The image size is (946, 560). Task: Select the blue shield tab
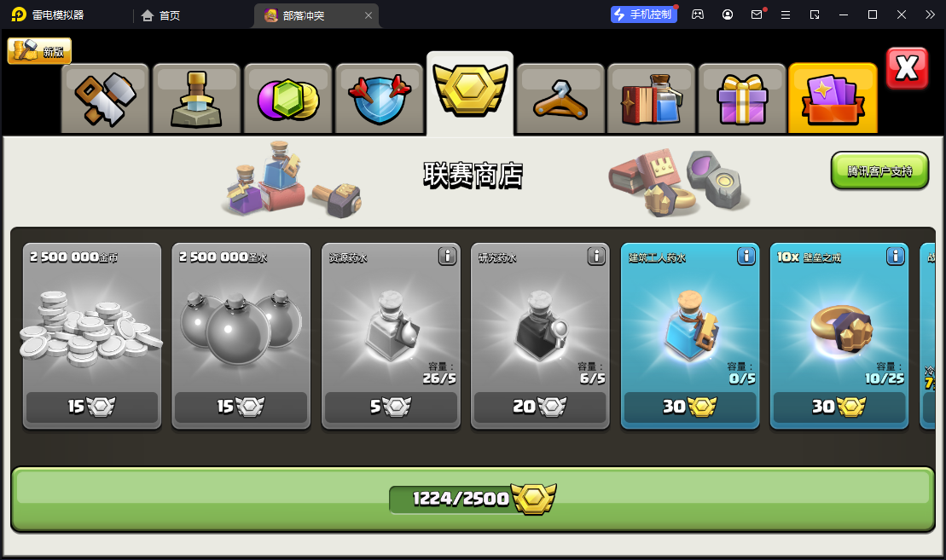[380, 99]
